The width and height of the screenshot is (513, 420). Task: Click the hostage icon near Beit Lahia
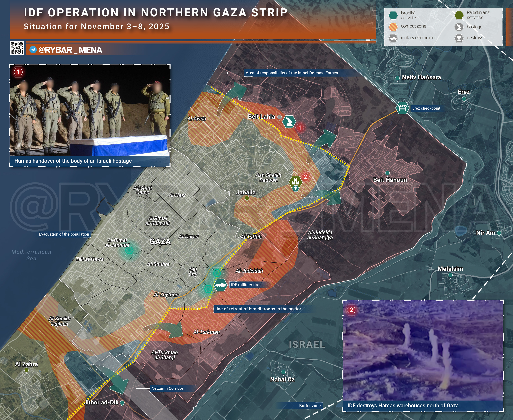click(289, 121)
